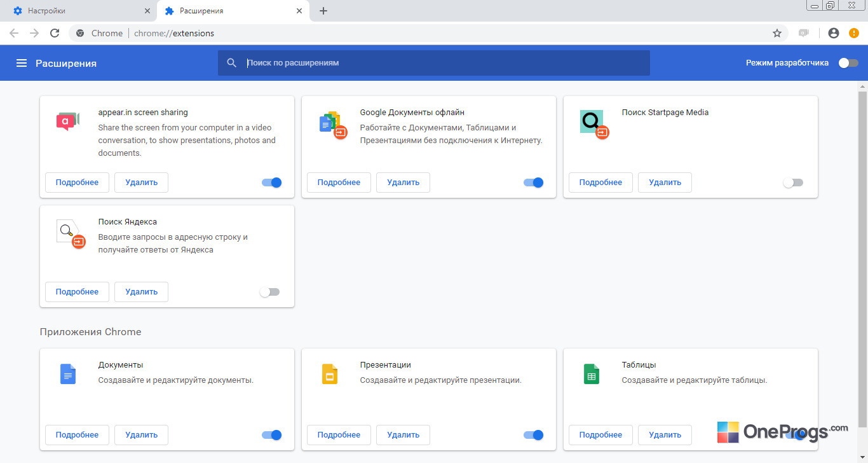This screenshot has height=463, width=868.
Task: Click the Chrome site info icon in address bar
Action: [x=80, y=33]
